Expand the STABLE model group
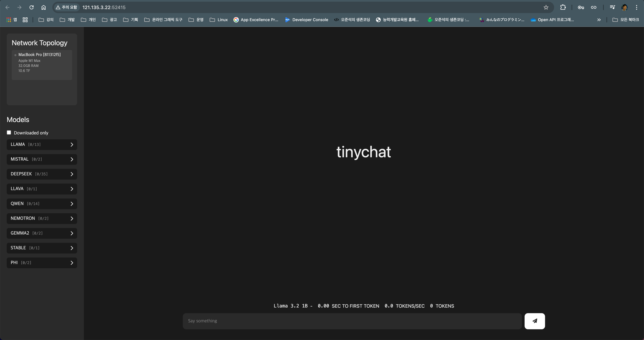The image size is (644, 340). pos(42,248)
